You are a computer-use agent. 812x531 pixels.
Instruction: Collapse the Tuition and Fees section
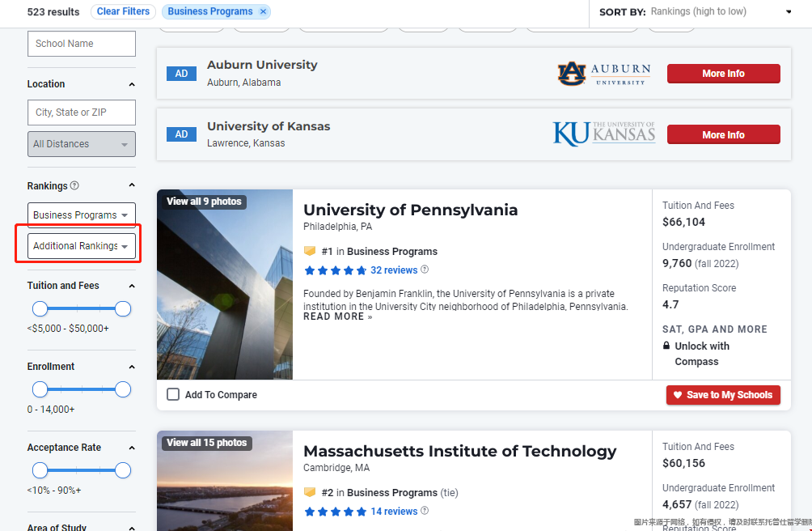[132, 286]
